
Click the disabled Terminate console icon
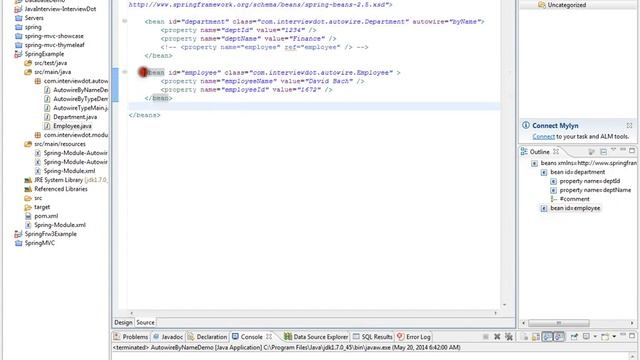(x=485, y=337)
